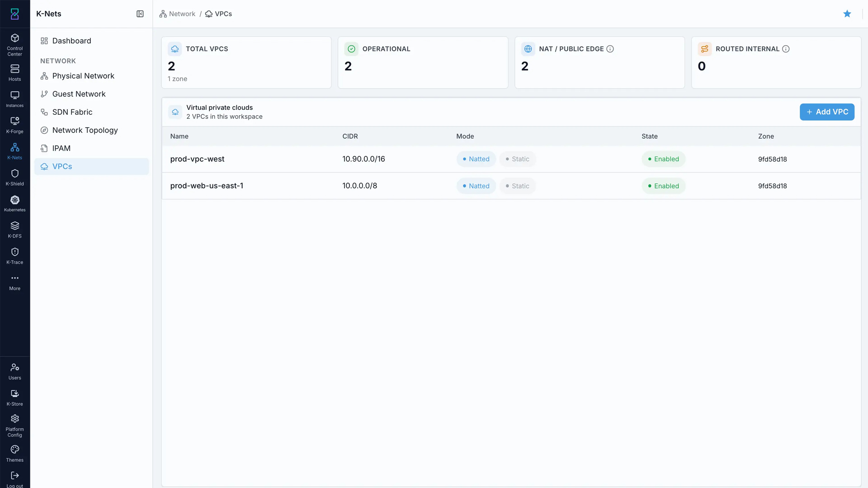Viewport: 868px width, 488px height.
Task: Open Guest Network page
Action: [92, 94]
